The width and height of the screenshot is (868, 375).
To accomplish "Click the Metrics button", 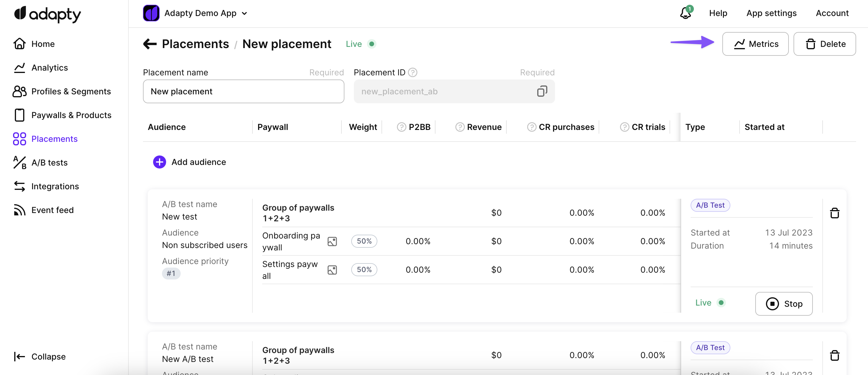I will click(x=755, y=44).
